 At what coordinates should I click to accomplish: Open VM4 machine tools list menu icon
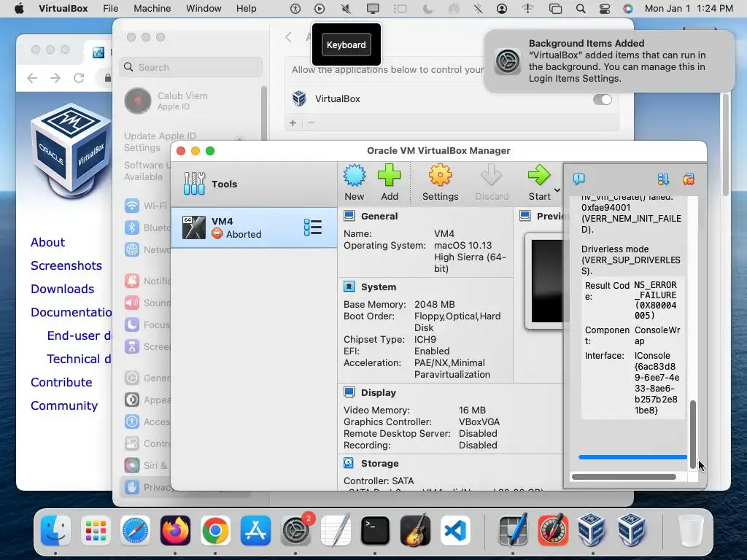(313, 227)
